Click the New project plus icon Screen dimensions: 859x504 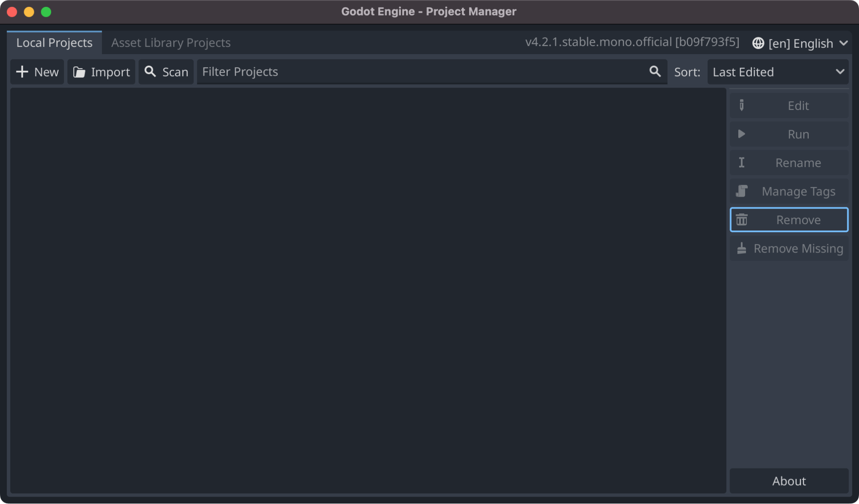click(22, 72)
